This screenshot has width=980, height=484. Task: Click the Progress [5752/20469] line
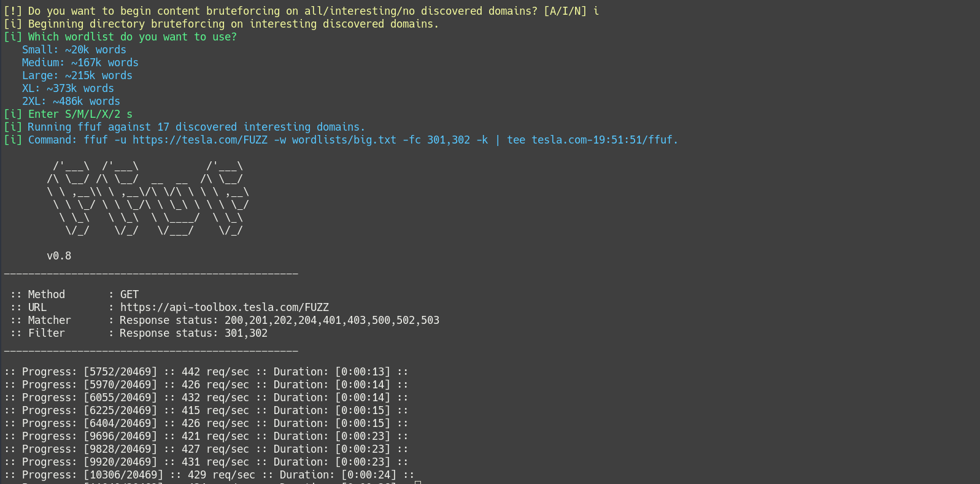click(206, 372)
